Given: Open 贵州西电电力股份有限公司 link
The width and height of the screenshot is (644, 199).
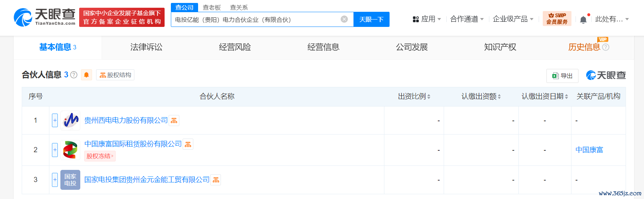Looking at the screenshot, I should (126, 121).
